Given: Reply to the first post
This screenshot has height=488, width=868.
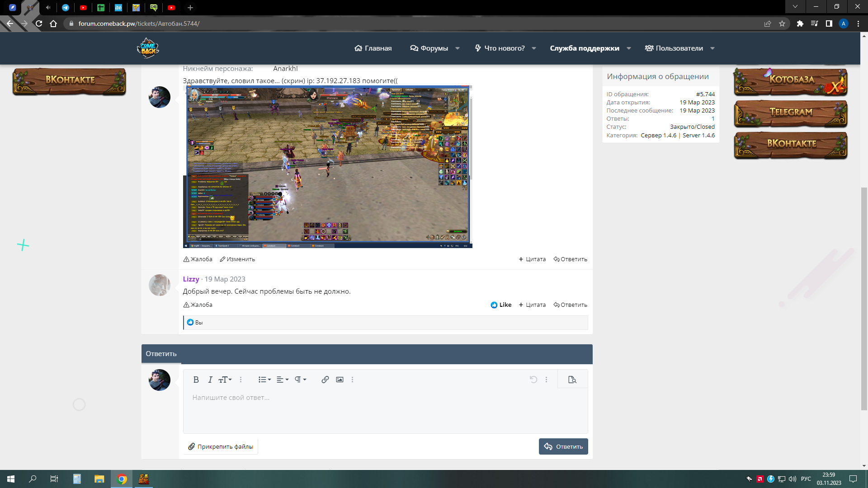Looking at the screenshot, I should pyautogui.click(x=571, y=259).
